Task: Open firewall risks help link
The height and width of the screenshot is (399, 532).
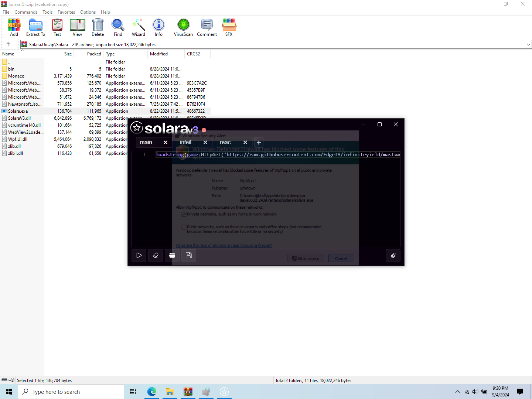Action: tap(224, 245)
